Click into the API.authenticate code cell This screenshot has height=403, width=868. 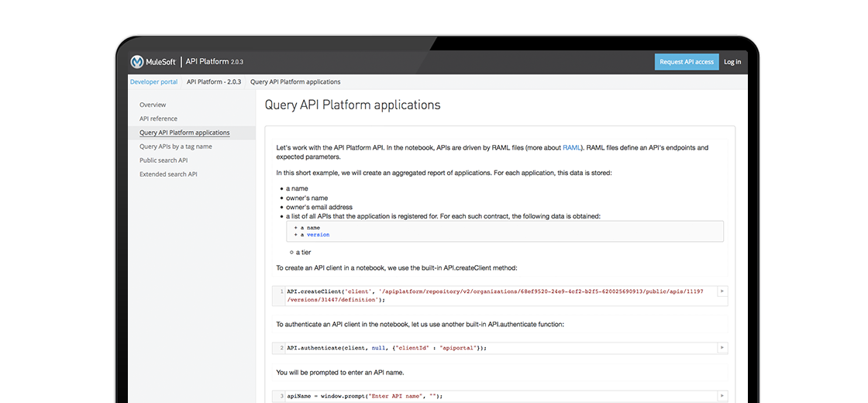point(500,348)
